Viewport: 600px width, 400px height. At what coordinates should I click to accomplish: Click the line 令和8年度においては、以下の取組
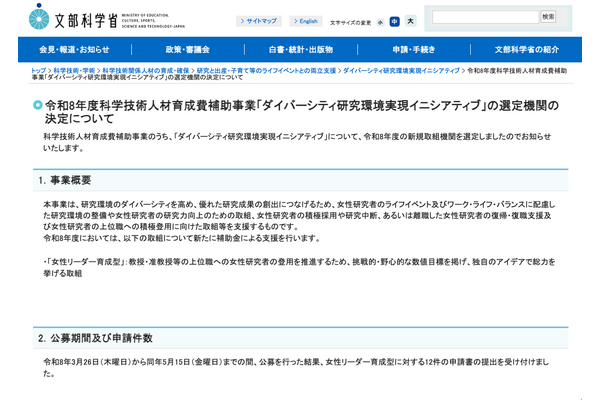click(181, 238)
